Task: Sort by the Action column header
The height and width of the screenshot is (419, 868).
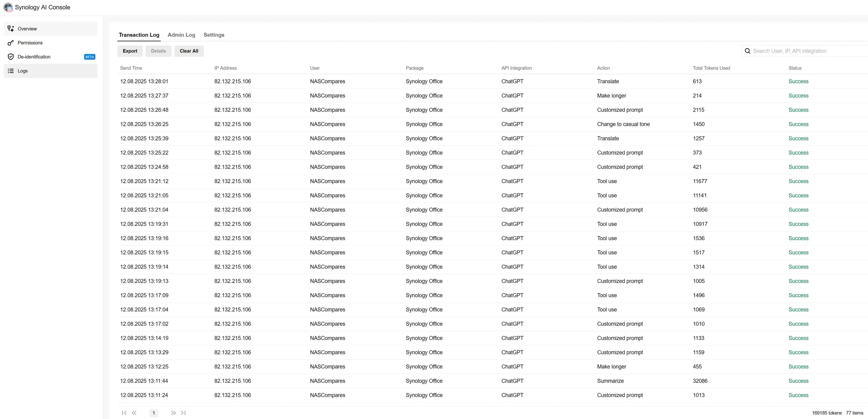Action: pyautogui.click(x=603, y=68)
